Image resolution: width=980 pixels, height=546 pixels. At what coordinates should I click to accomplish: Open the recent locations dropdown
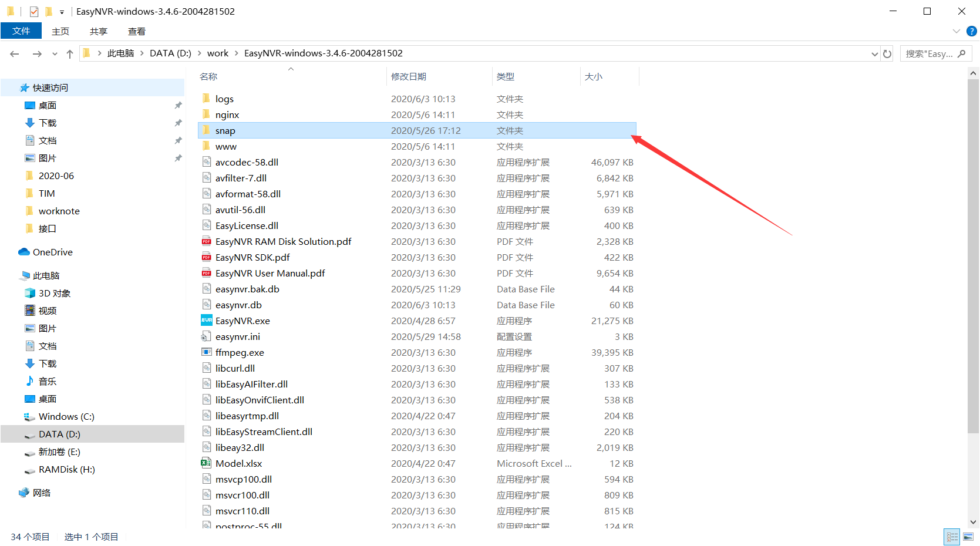[x=55, y=53]
